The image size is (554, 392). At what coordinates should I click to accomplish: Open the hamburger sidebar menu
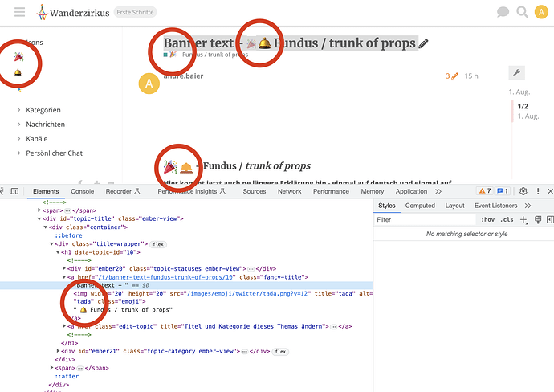coord(19,12)
